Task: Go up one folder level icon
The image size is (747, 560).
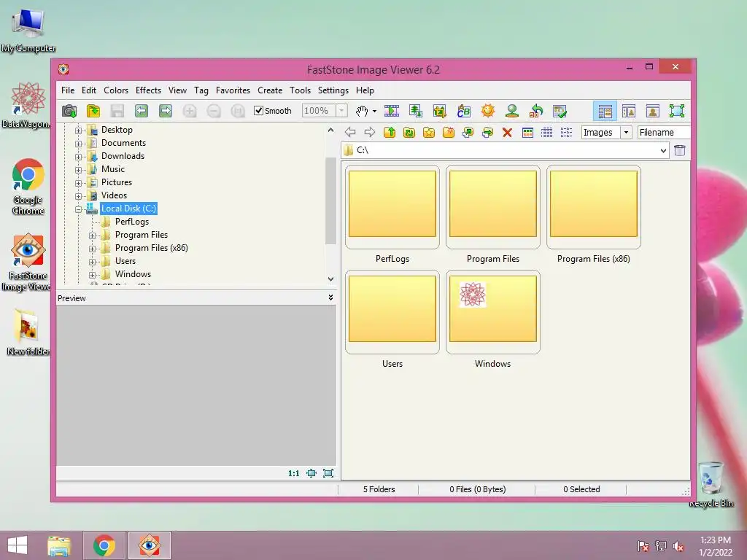Action: [x=390, y=133]
